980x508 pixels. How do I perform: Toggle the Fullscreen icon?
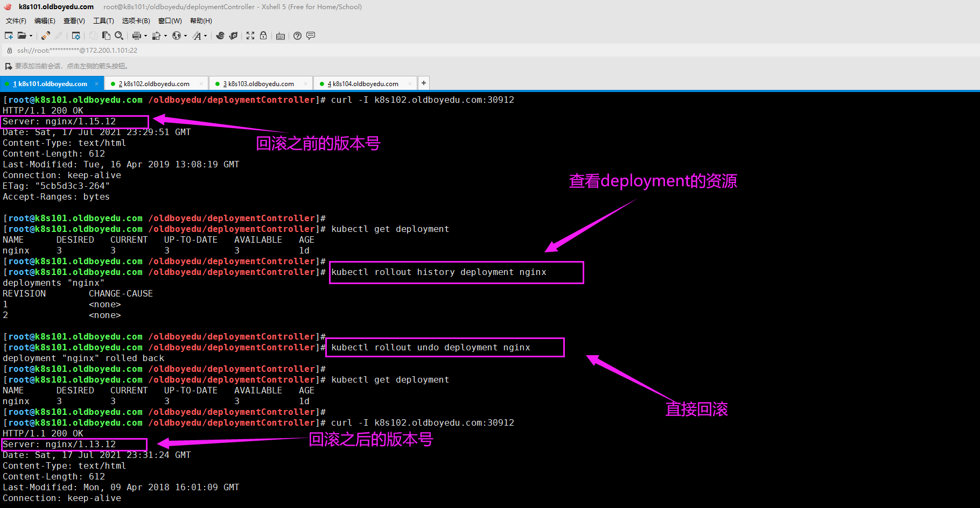[x=250, y=36]
